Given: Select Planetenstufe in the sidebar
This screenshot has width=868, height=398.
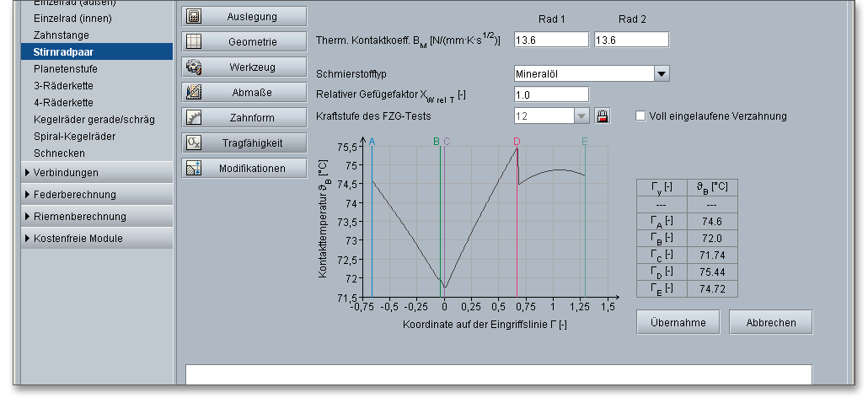Looking at the screenshot, I should [x=66, y=69].
